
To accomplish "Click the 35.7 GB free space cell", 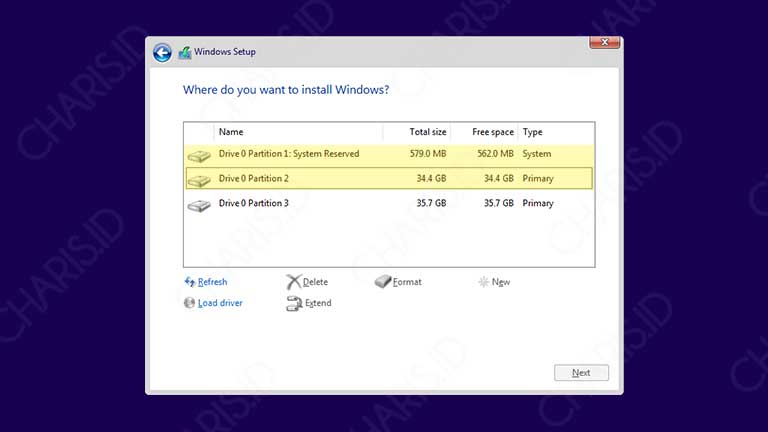I will pyautogui.click(x=499, y=203).
